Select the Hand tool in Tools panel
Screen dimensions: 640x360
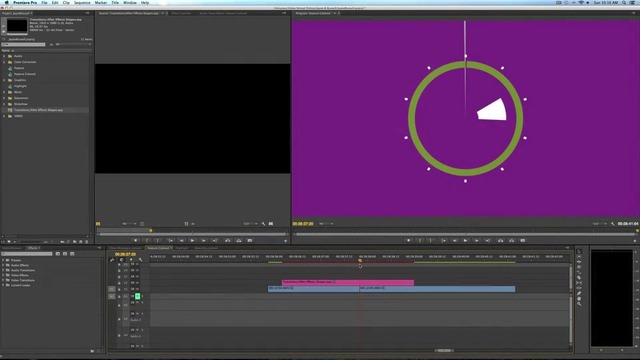pyautogui.click(x=579, y=298)
